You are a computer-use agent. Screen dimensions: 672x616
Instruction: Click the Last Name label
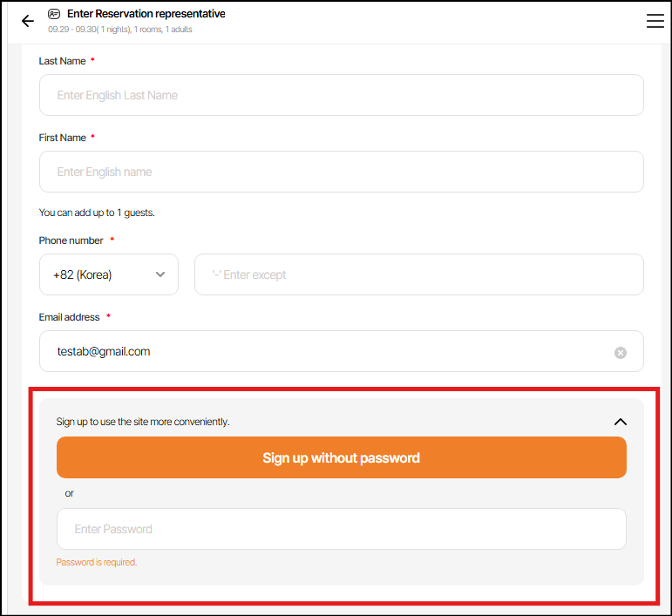point(63,61)
